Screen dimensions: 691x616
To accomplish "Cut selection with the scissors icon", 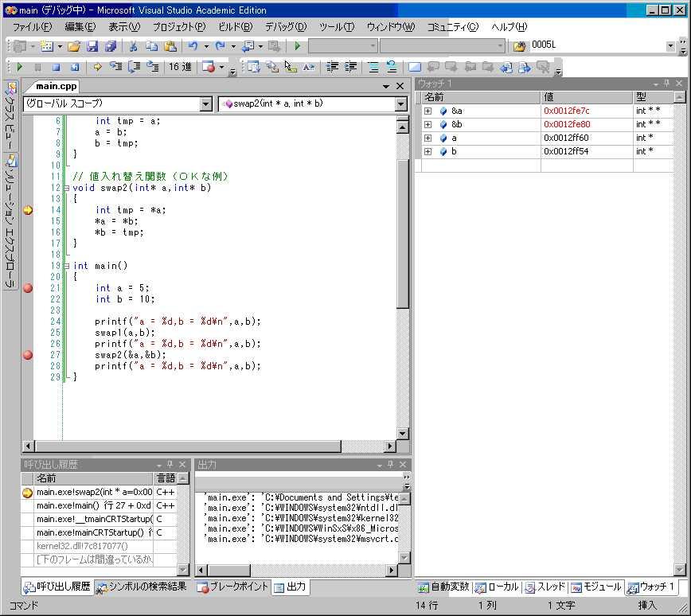I will 134,46.
